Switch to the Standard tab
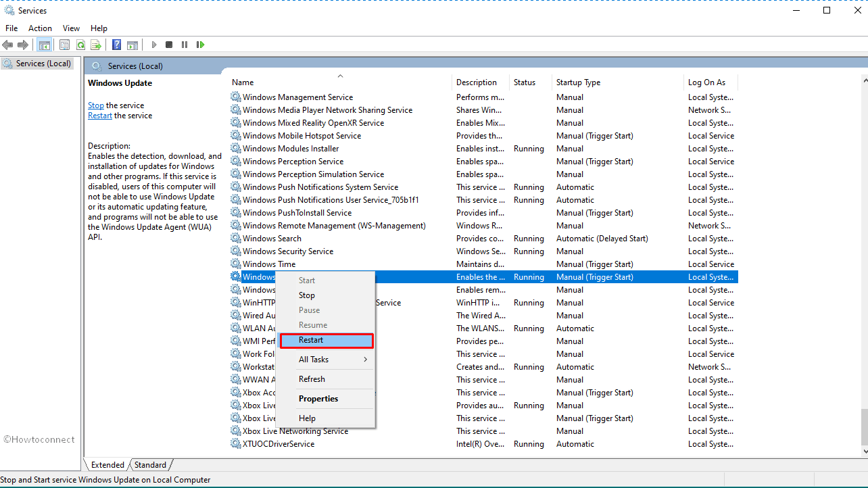Image resolution: width=868 pixels, height=488 pixels. pyautogui.click(x=150, y=464)
